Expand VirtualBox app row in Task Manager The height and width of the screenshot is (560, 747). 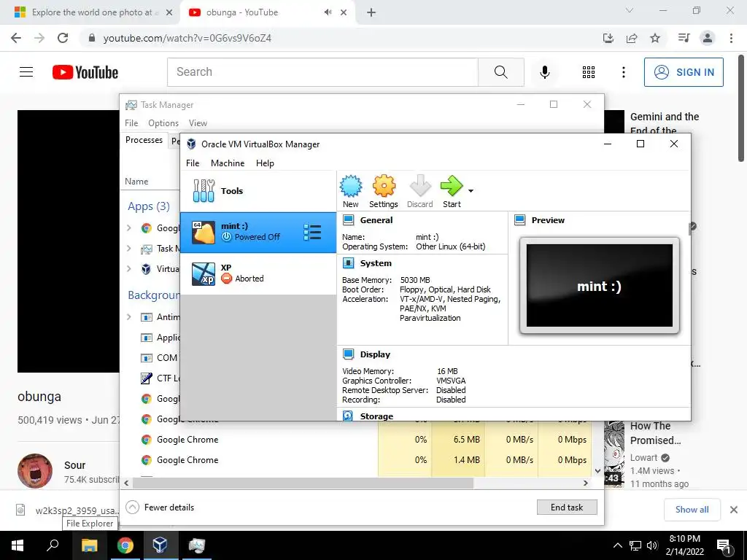point(129,268)
